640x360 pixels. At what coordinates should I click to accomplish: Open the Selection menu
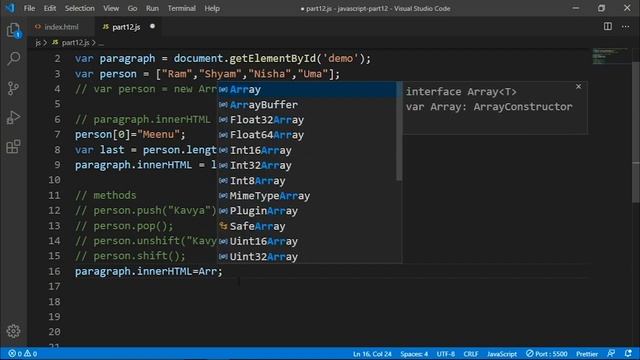[x=80, y=8]
